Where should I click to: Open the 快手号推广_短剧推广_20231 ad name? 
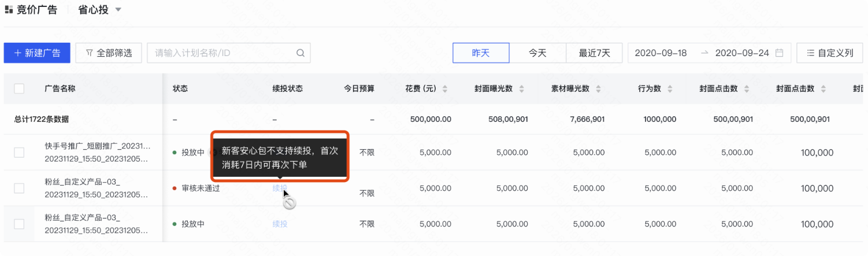tap(97, 147)
